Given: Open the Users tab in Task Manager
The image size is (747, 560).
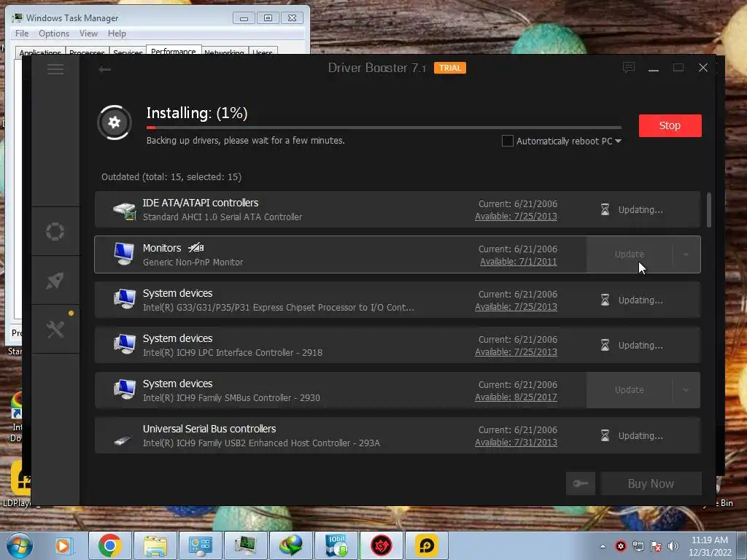Looking at the screenshot, I should [263, 52].
